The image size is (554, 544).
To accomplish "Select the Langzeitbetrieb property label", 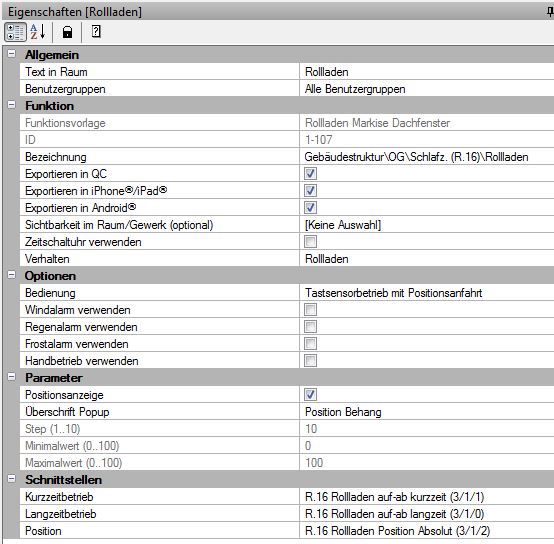I will coord(60,514).
